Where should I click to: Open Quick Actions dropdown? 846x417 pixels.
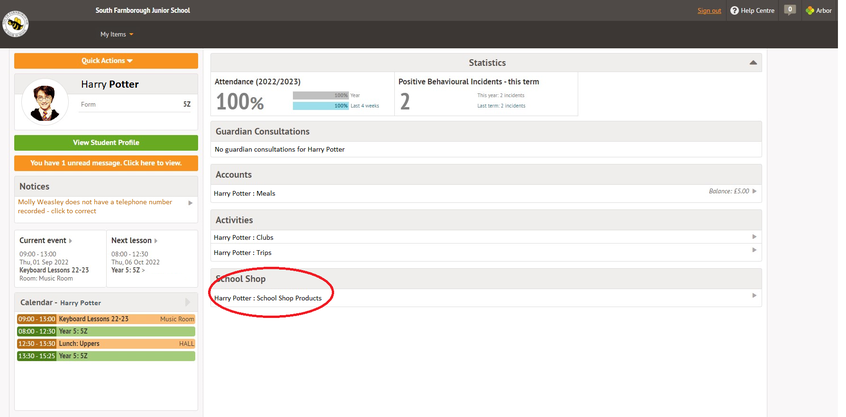106,61
